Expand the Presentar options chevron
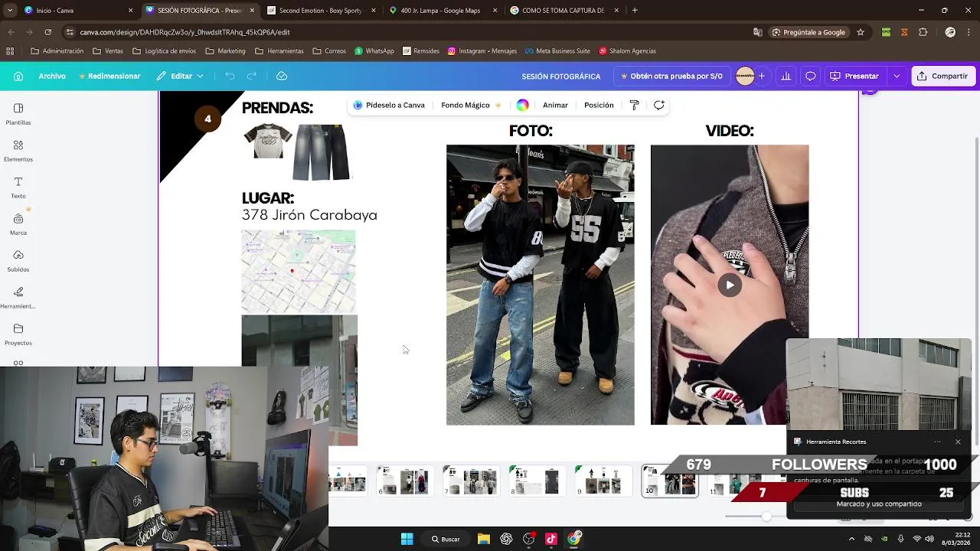Screen dimensions: 980x551 point(897,76)
